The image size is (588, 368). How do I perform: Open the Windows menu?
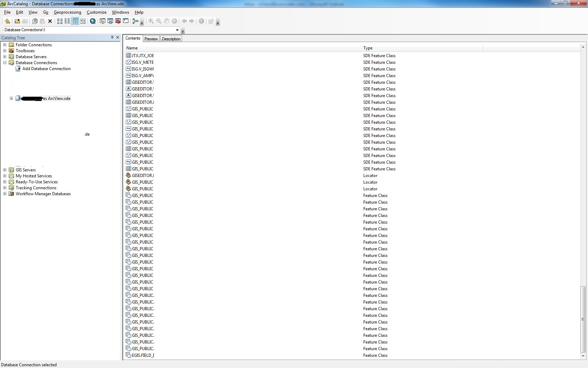click(x=120, y=12)
